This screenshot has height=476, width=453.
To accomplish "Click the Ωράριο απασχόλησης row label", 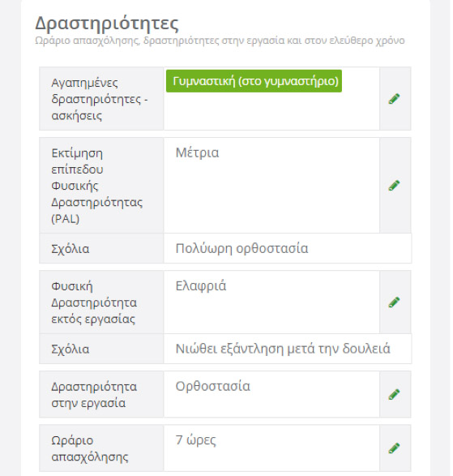I will (x=90, y=448).
